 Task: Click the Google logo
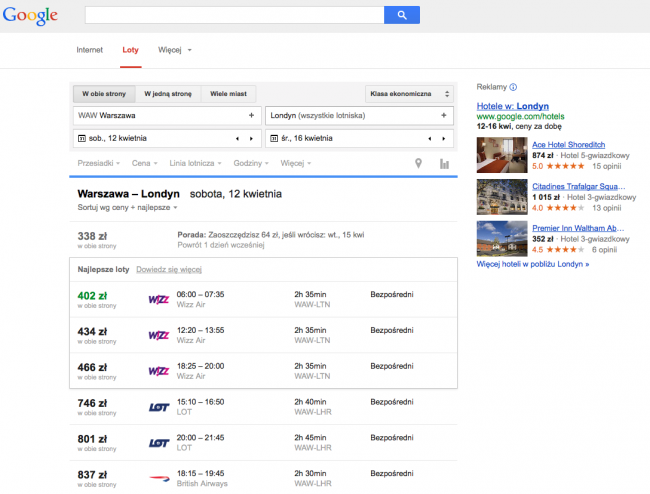[x=30, y=16]
